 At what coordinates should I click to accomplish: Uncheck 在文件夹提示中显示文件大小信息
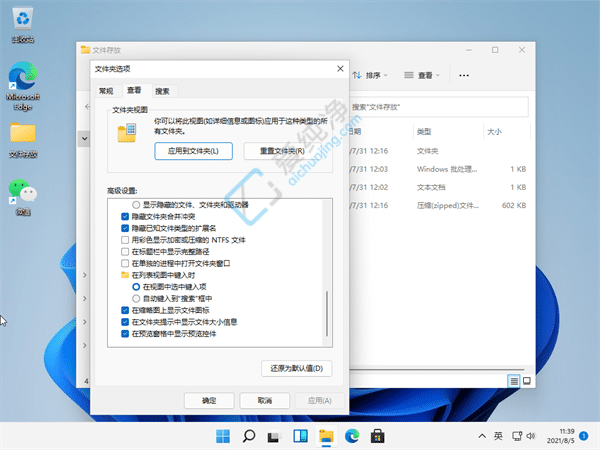pyautogui.click(x=125, y=322)
